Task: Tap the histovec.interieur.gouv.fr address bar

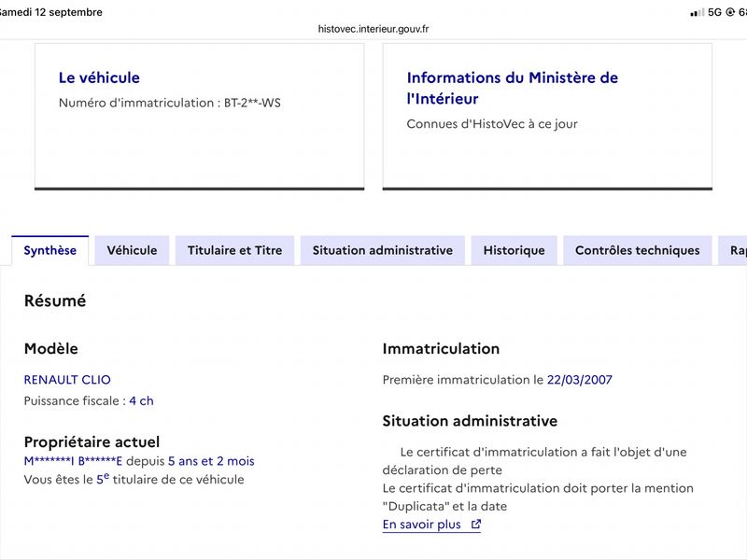Action: [373, 29]
